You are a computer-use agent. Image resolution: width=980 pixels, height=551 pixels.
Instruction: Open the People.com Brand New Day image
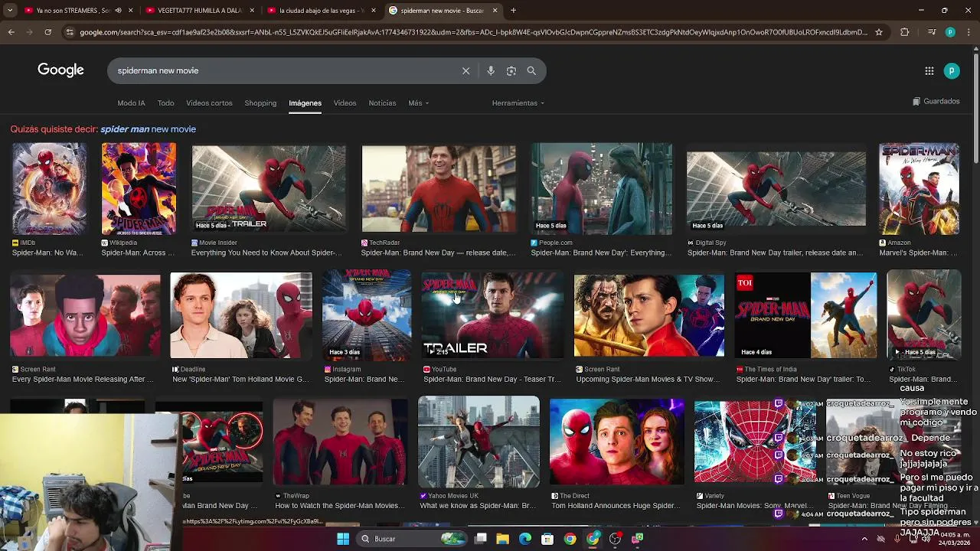tap(602, 188)
